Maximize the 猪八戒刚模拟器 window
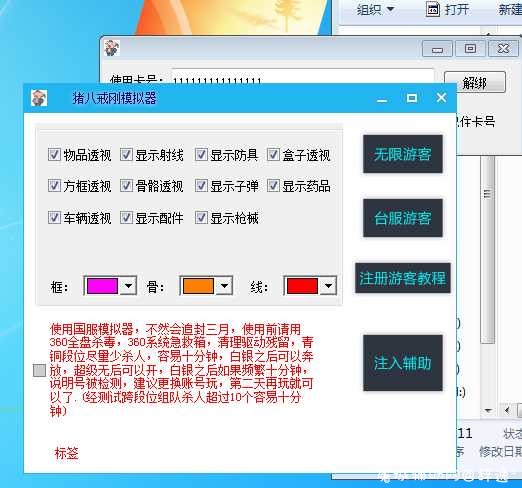The width and height of the screenshot is (522, 488). [412, 98]
